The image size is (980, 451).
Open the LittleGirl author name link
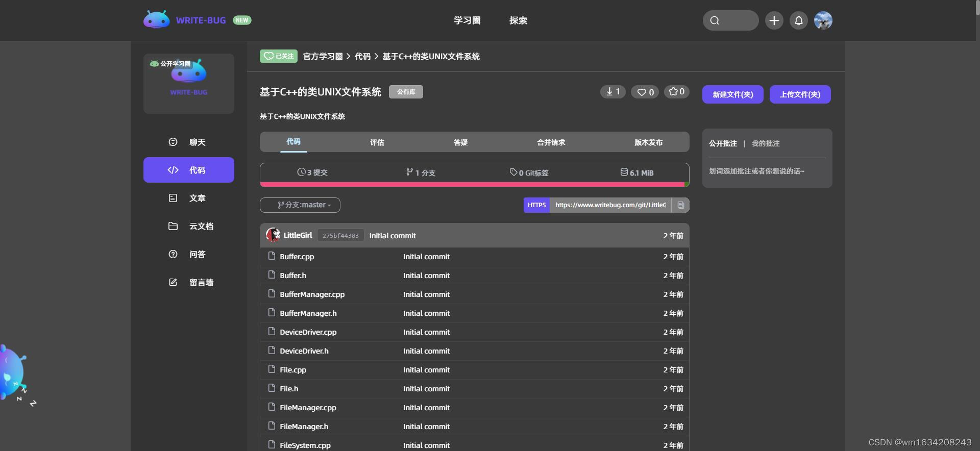(298, 235)
